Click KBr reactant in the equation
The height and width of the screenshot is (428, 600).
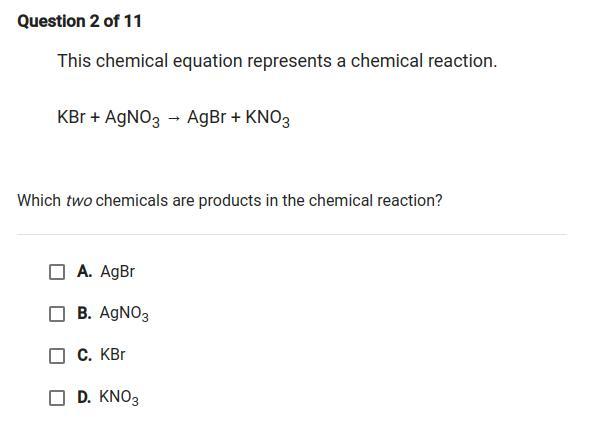click(71, 117)
